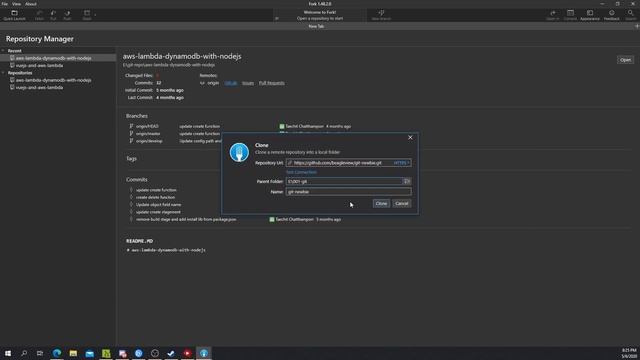Click into the Name field in the Clone dialog

pyautogui.click(x=349, y=191)
